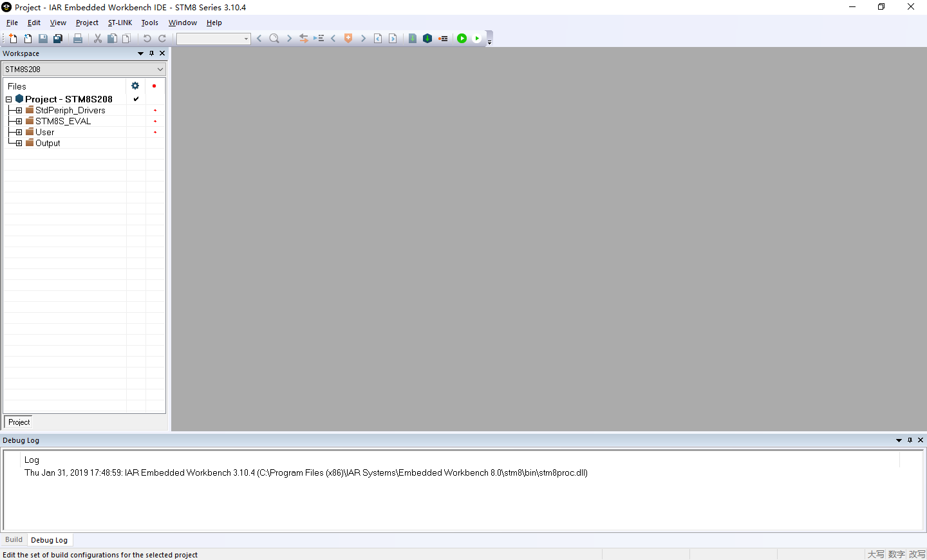Screen dimensions: 927x560
Task: Jump to the next bookmark
Action: 363,39
